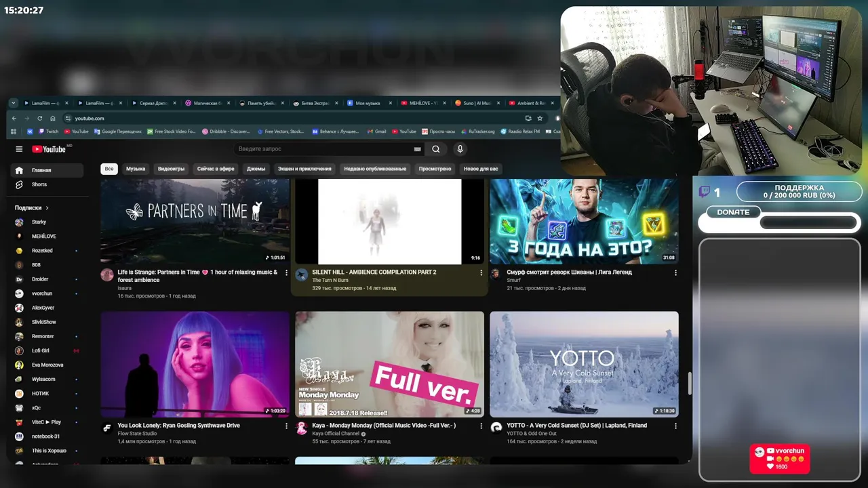Open more options for Kaya Monday Monday video
The image size is (868, 488).
pos(481,426)
